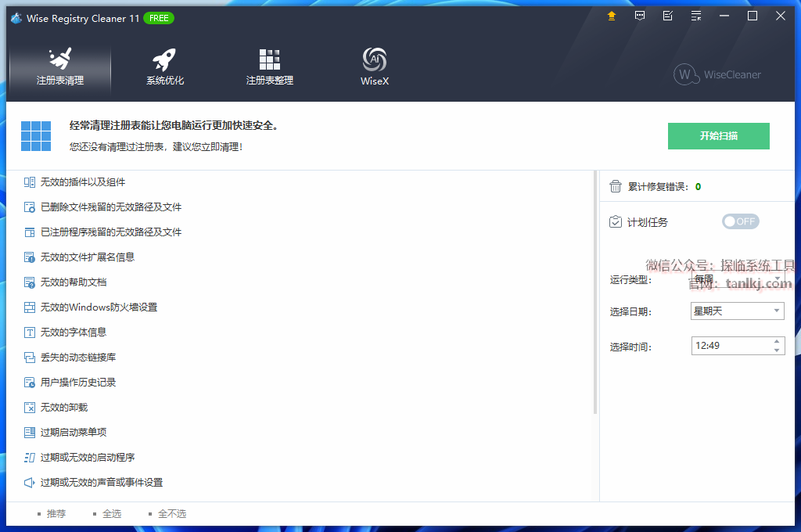Screen dimensions: 801x532
Task: Click the 全选 link at bottom
Action: [111, 514]
